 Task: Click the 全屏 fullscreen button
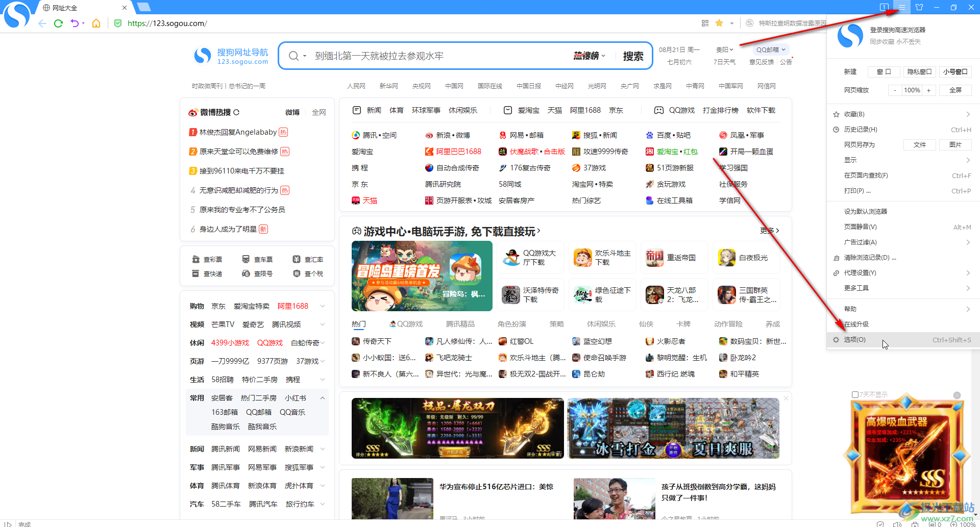pos(955,90)
